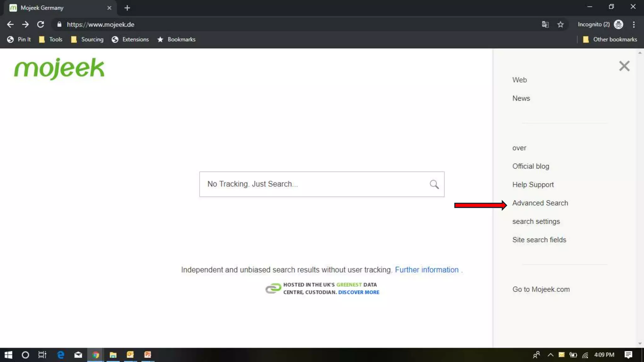This screenshot has width=644, height=362.
Task: Click the browser reload icon
Action: [x=41, y=25]
